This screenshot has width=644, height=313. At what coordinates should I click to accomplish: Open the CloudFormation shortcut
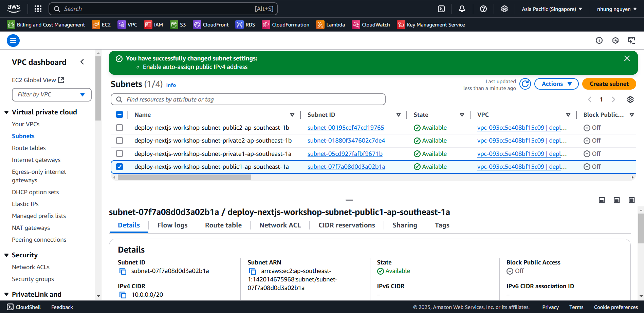coord(286,25)
